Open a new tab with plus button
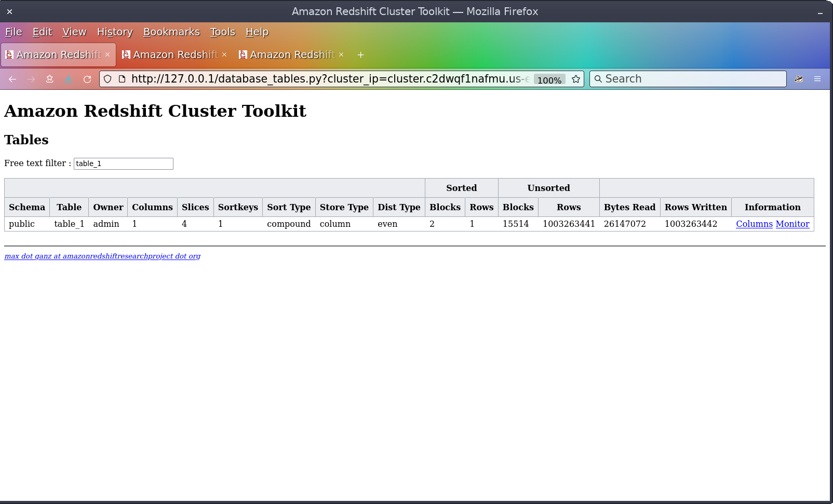Screen dimensions: 833x504 (360, 55)
